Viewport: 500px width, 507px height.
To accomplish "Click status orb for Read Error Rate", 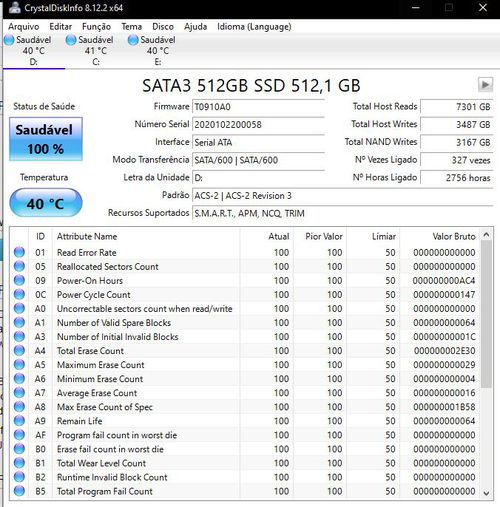I will (x=19, y=252).
